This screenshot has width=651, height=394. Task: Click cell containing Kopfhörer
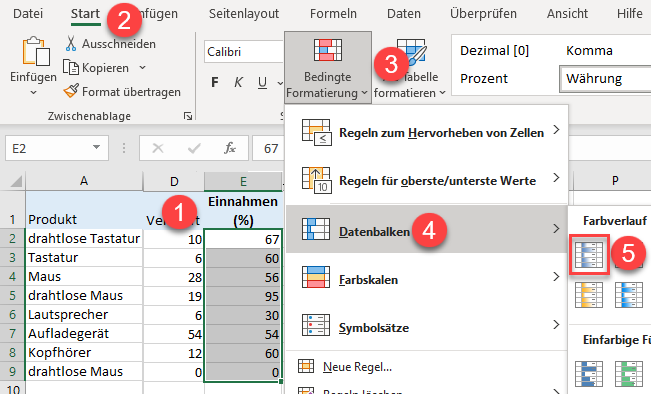pos(84,352)
